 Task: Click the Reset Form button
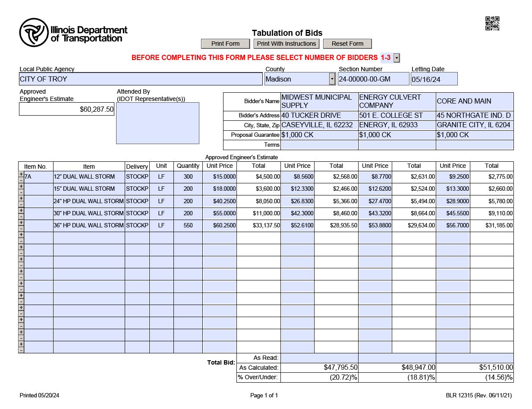pyautogui.click(x=347, y=44)
